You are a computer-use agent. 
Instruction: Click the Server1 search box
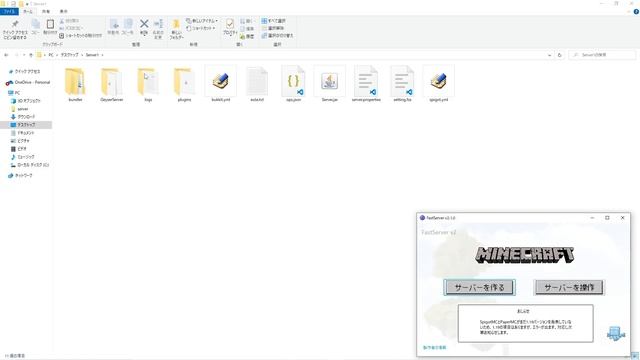point(602,55)
